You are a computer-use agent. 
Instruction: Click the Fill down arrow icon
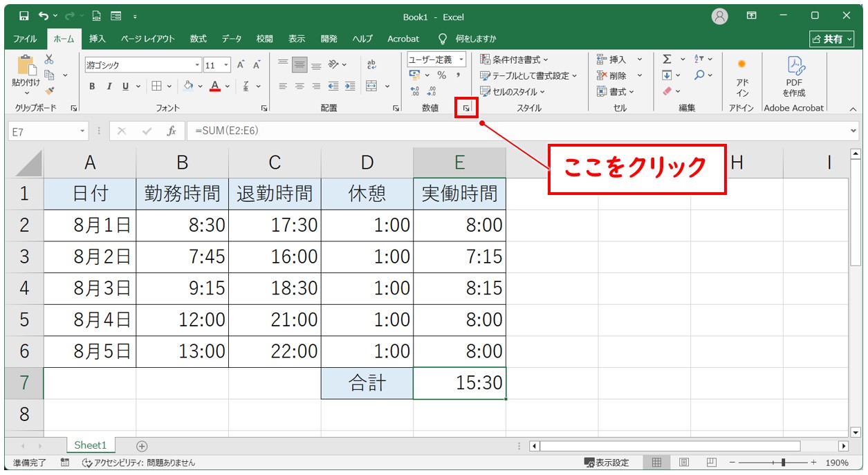pos(667,75)
